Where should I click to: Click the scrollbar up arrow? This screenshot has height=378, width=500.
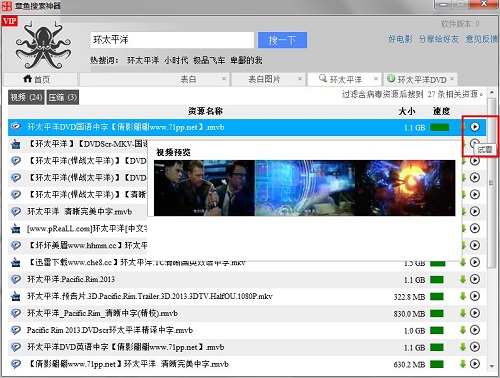coord(492,92)
